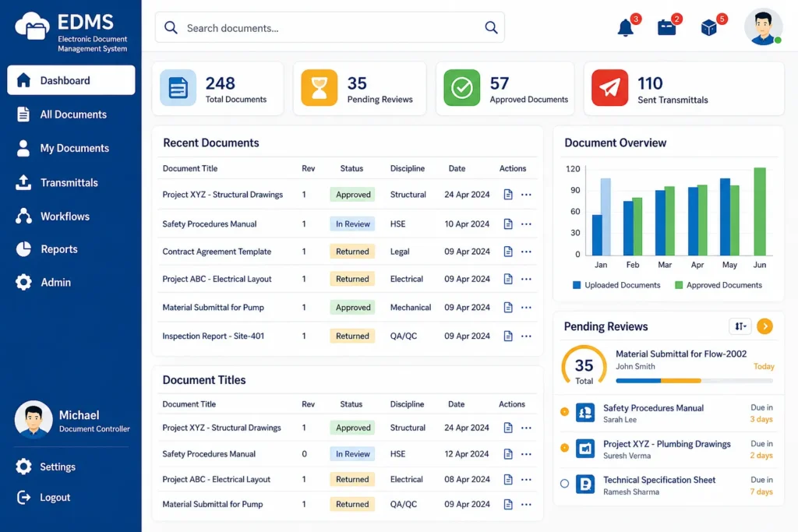Open Transmittals in sidebar

coord(71,182)
